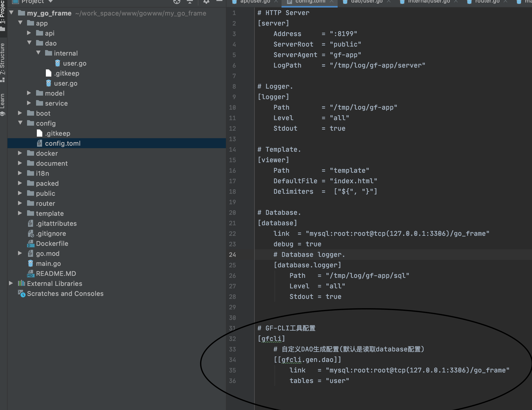This screenshot has width=532, height=410.
Task: Open Project panel settings via gear icon
Action: click(x=206, y=2)
